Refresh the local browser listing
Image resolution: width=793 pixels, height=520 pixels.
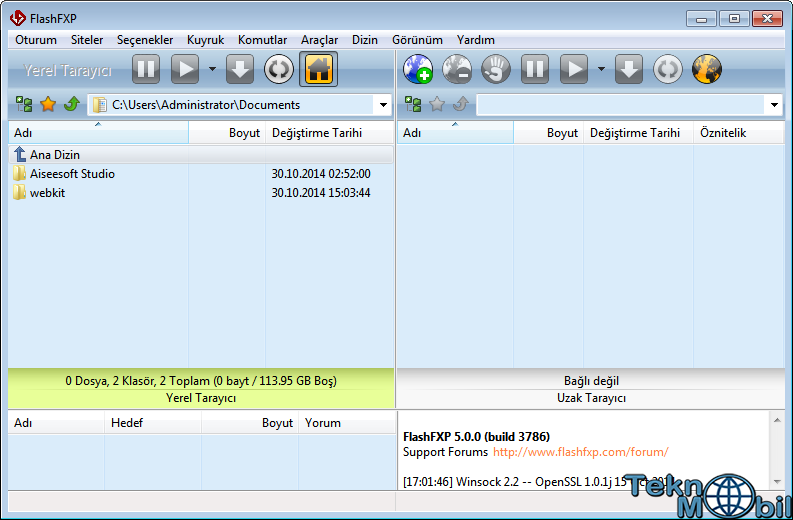point(279,69)
